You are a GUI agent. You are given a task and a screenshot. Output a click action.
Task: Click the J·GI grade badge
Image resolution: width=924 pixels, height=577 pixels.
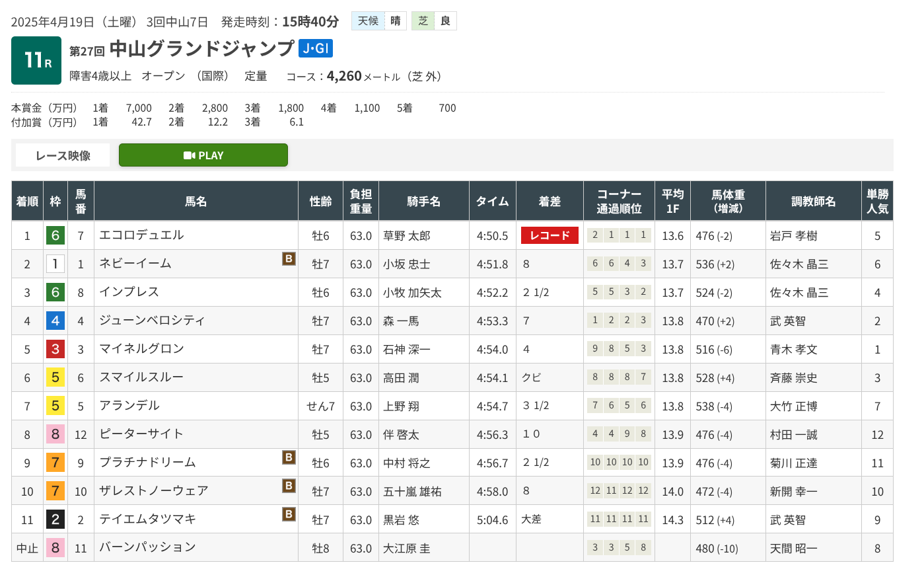tap(315, 48)
